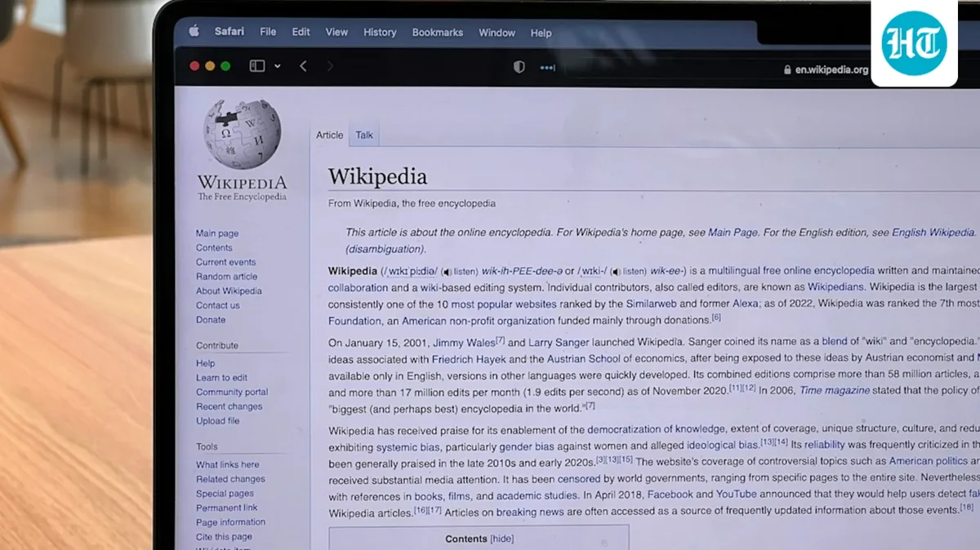Follow the democratization of knowledge link
980x550 pixels.
656,429
